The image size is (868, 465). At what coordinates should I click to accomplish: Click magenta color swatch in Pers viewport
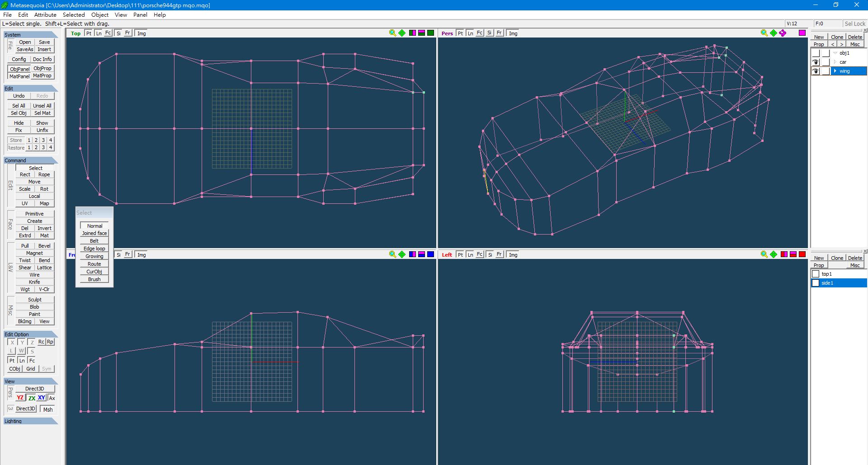coord(802,33)
